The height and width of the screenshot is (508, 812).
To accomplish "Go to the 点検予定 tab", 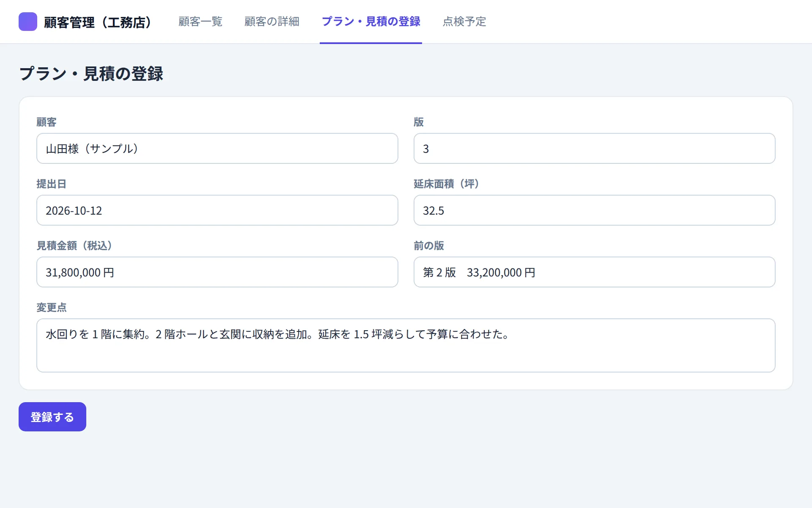I will coord(464,22).
